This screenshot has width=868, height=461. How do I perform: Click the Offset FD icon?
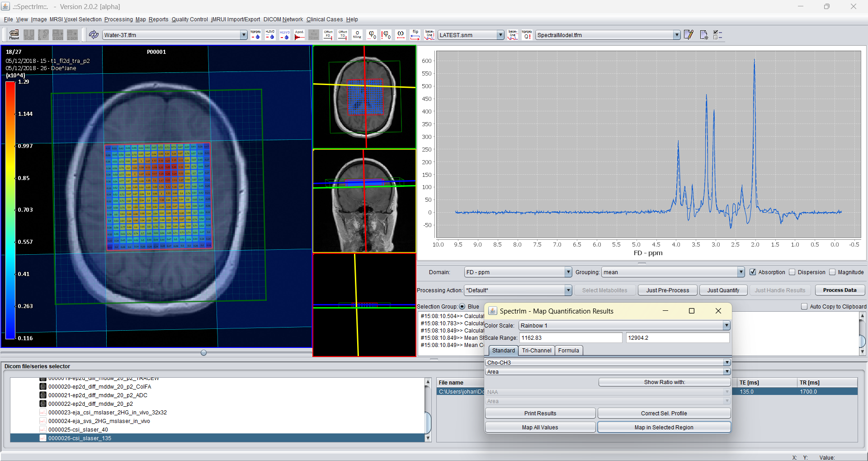pyautogui.click(x=328, y=35)
